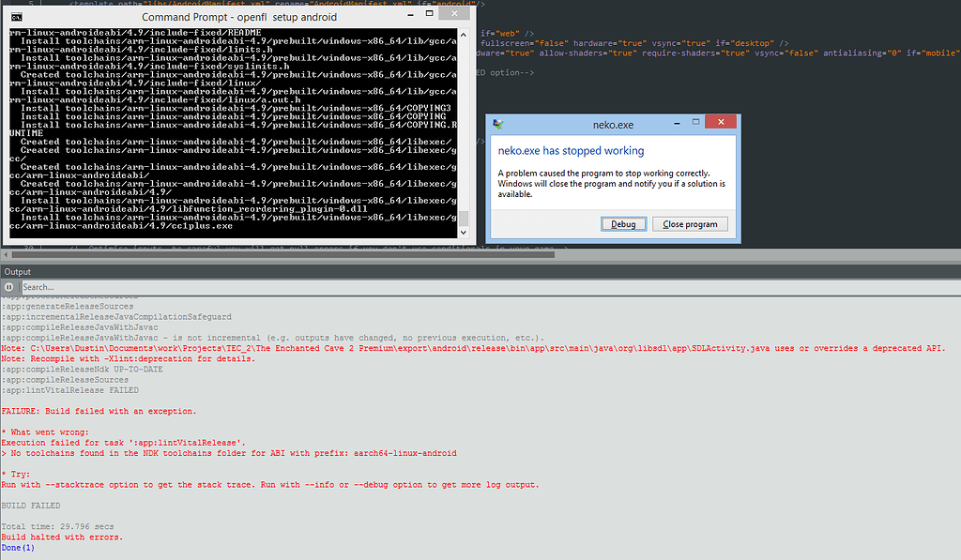Click the Command Prompt vertical scrollbar thumb
The height and width of the screenshot is (560, 961).
pyautogui.click(x=464, y=219)
